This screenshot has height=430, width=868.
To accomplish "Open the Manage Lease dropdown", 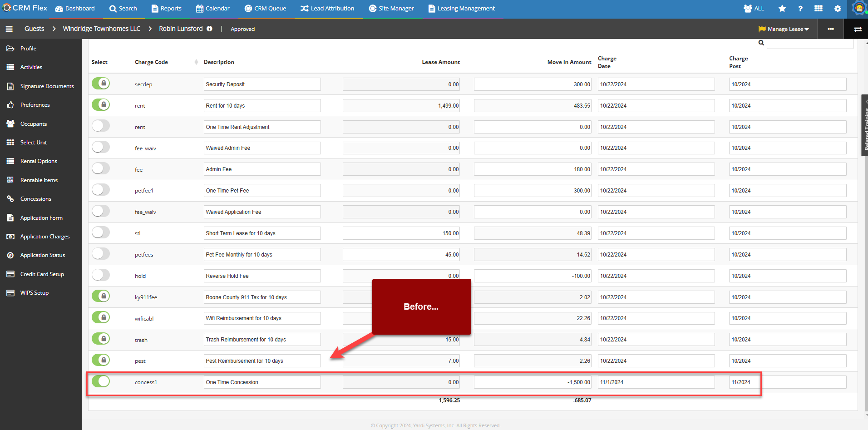I will coord(784,29).
